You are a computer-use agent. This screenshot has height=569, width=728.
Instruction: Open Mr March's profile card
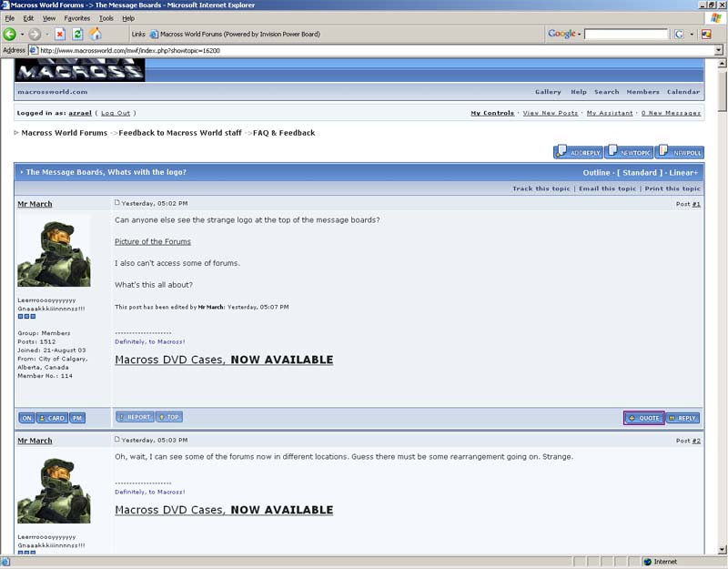point(52,418)
